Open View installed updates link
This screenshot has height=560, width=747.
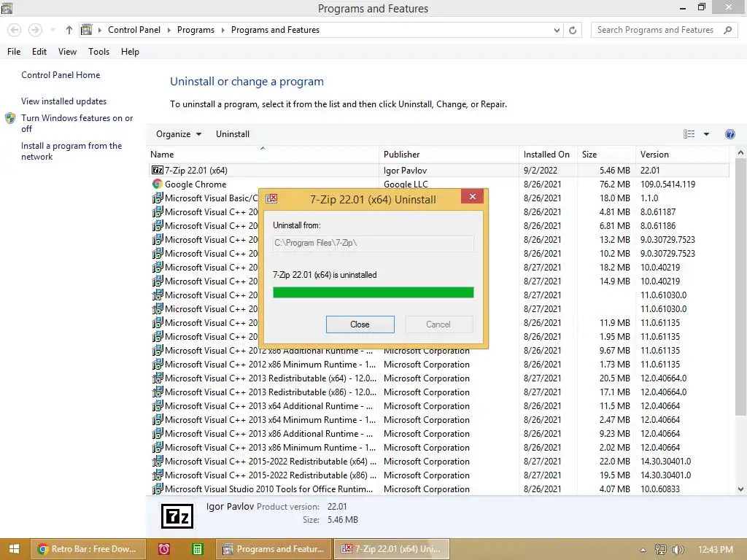64,101
